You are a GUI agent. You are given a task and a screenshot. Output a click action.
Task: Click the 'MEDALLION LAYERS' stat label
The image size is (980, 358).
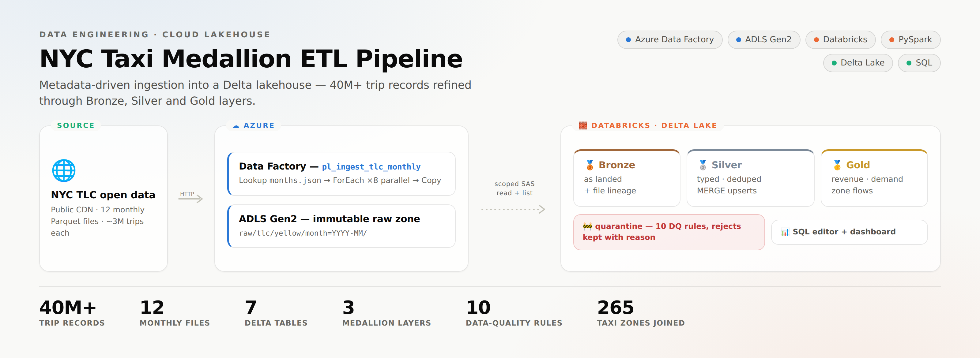[386, 323]
